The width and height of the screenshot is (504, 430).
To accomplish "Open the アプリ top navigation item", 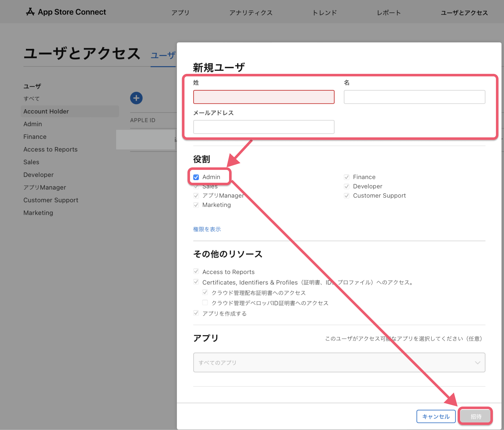I will (x=180, y=13).
